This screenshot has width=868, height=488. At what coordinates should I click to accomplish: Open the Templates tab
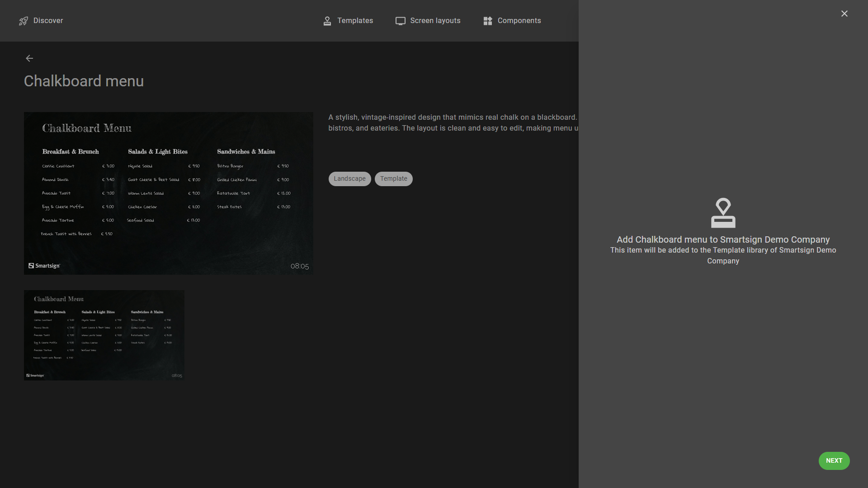point(355,21)
